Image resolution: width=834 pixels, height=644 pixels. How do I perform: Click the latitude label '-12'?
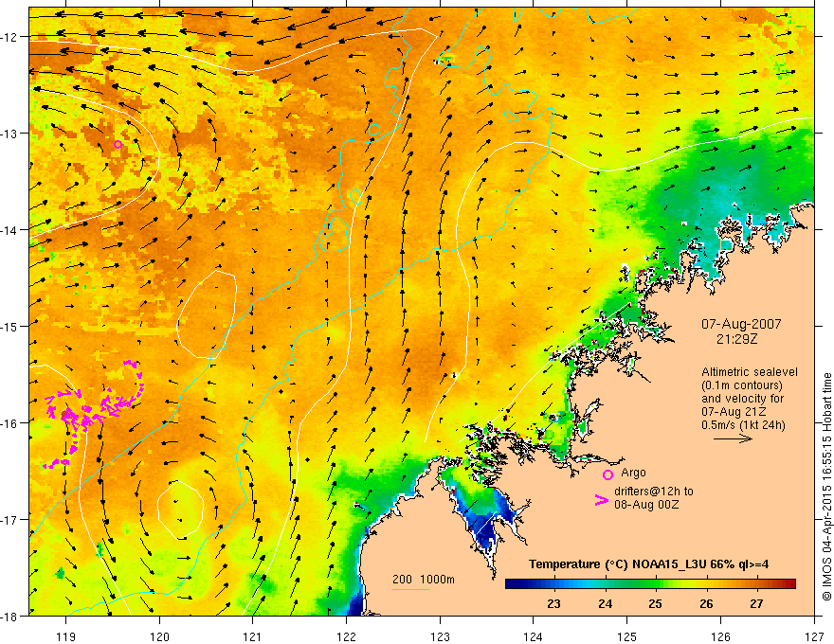pyautogui.click(x=9, y=37)
